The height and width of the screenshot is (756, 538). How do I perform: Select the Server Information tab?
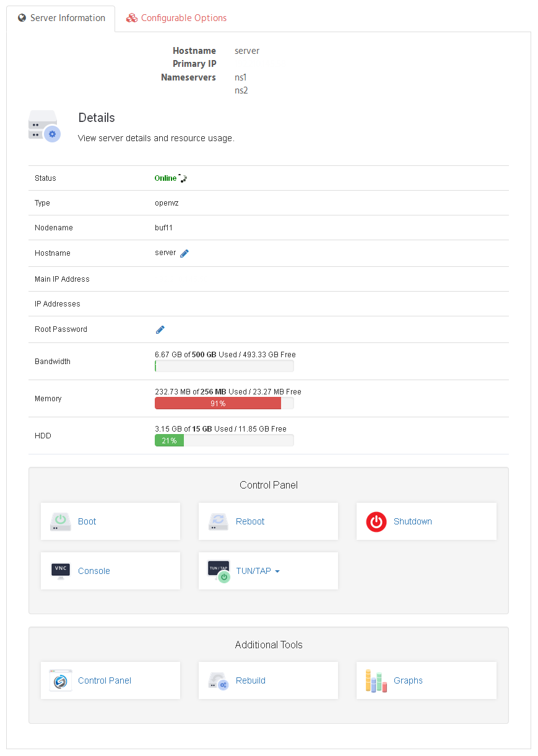[61, 18]
